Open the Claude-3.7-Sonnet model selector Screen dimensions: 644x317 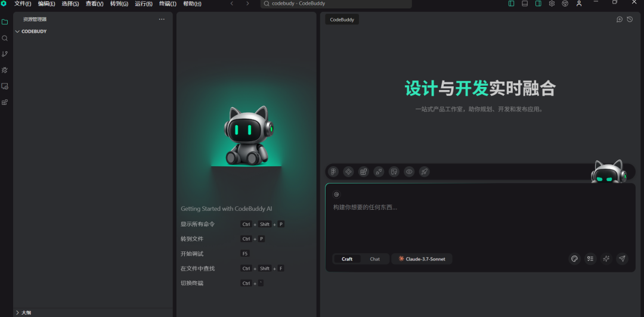click(422, 259)
